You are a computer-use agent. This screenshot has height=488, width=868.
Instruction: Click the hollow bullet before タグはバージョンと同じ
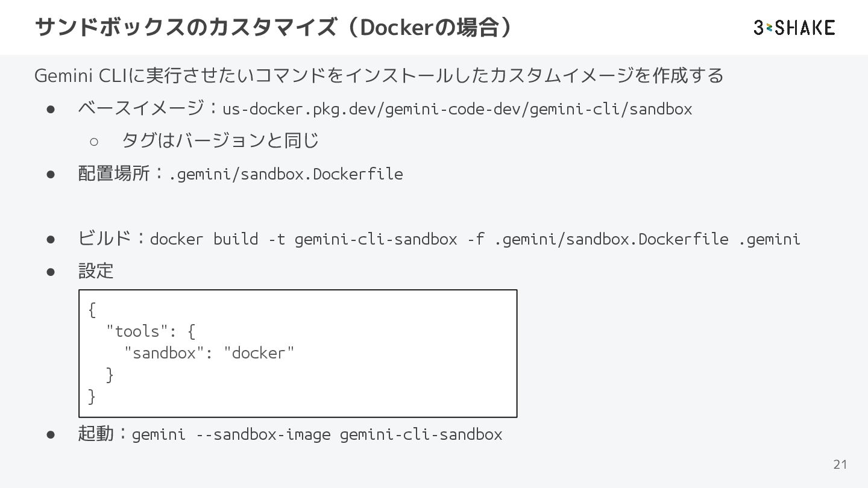(x=93, y=142)
